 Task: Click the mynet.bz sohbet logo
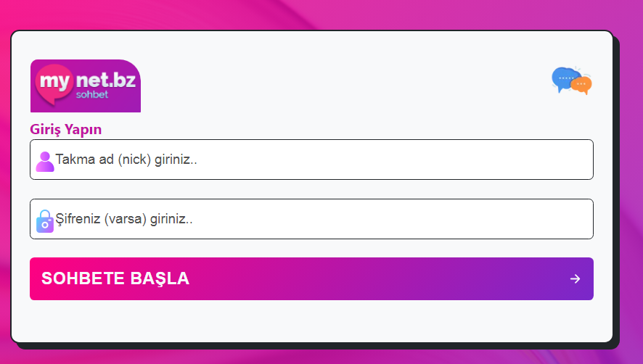[x=86, y=86]
